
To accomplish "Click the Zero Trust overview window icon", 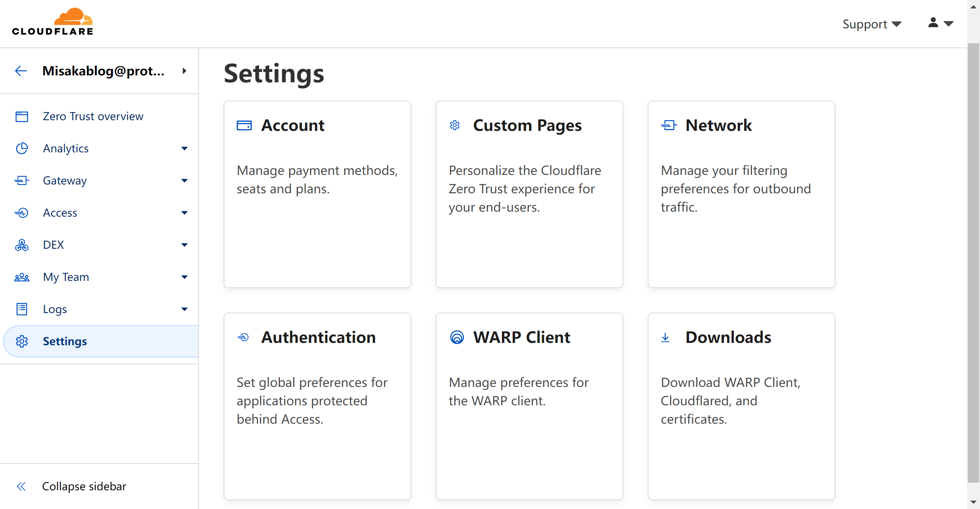I will point(22,116).
